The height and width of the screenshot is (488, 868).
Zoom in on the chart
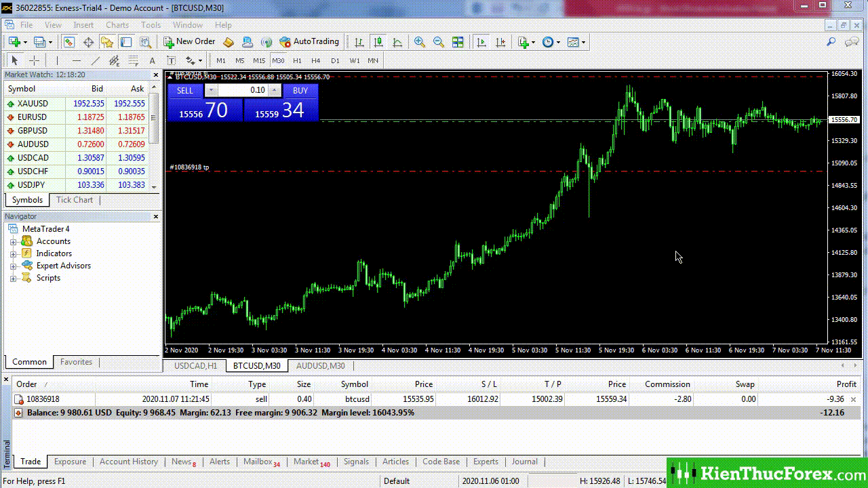click(x=420, y=42)
